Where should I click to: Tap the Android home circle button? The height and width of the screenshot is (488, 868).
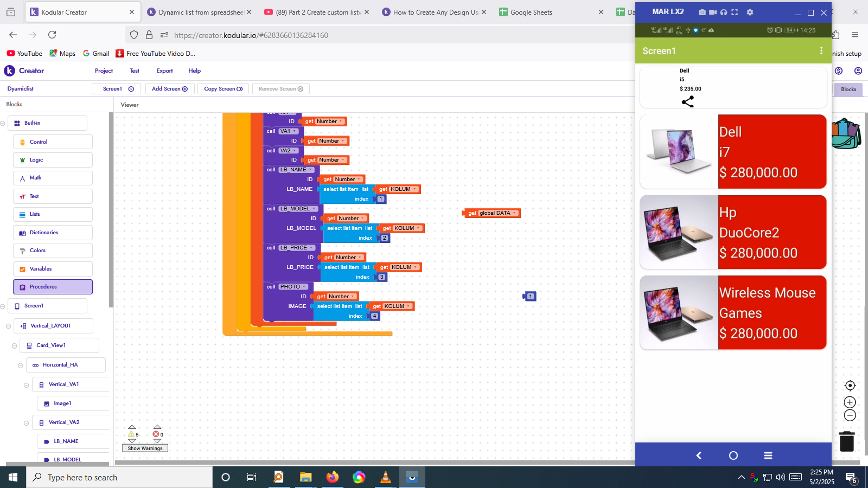pyautogui.click(x=733, y=455)
